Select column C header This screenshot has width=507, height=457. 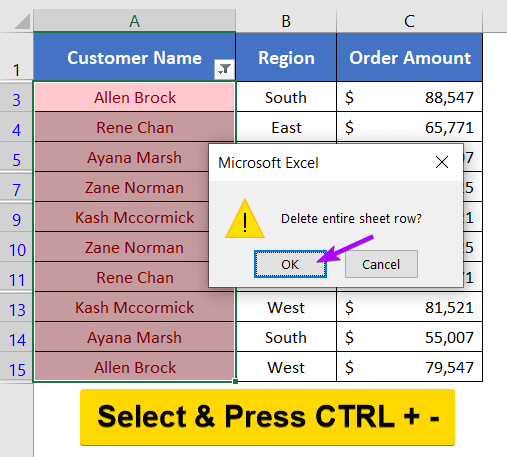409,21
